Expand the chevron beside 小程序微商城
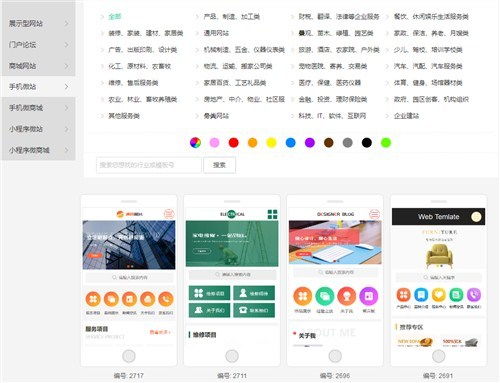 [66, 150]
